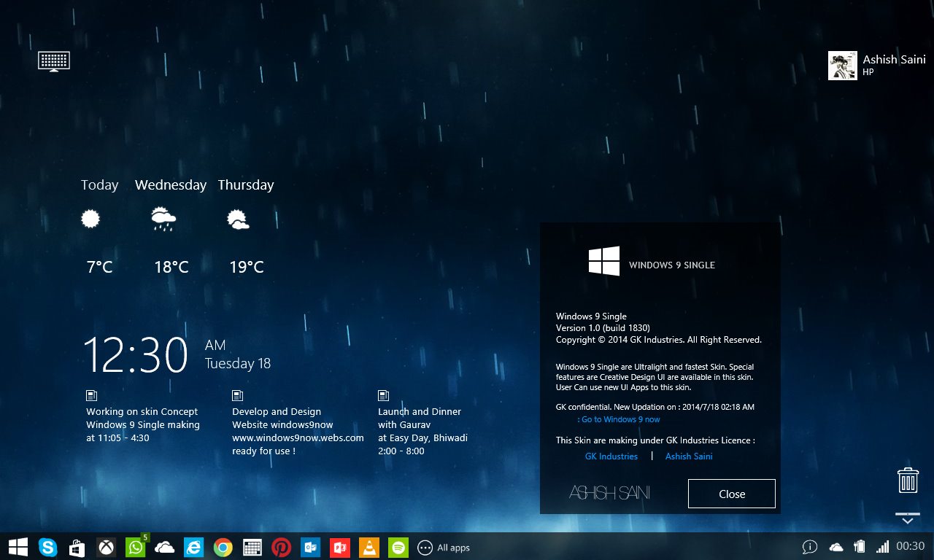Select the Today weather forecast
This screenshot has height=560, width=934.
point(99,184)
